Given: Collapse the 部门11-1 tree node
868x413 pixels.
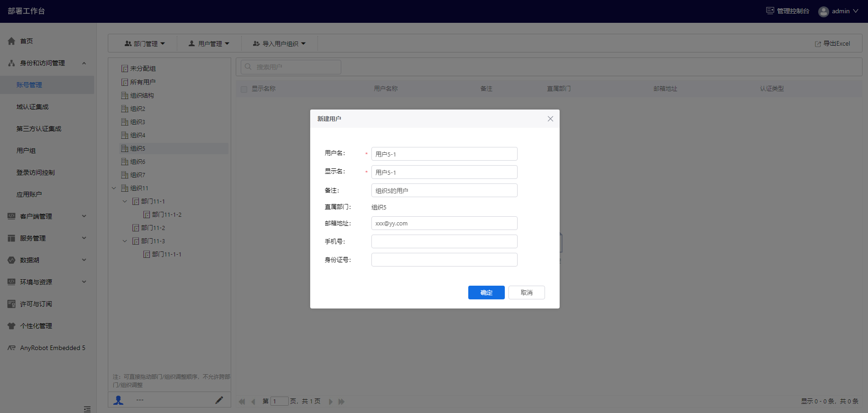Looking at the screenshot, I should (125, 201).
